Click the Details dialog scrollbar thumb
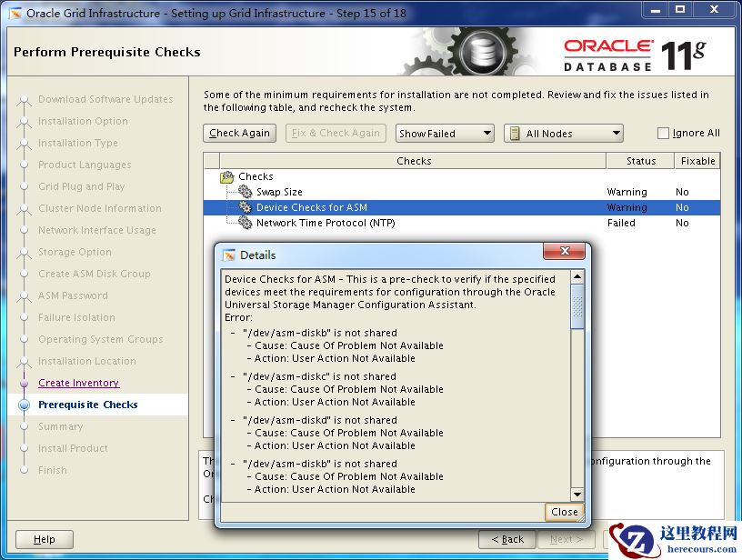The height and width of the screenshot is (560, 742). (577, 306)
